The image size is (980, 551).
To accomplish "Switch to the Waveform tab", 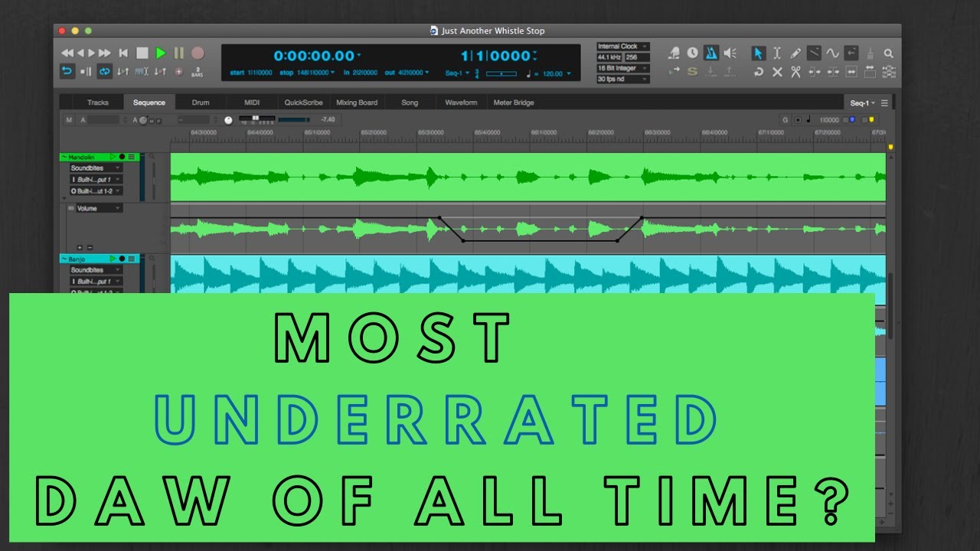I will 461,103.
